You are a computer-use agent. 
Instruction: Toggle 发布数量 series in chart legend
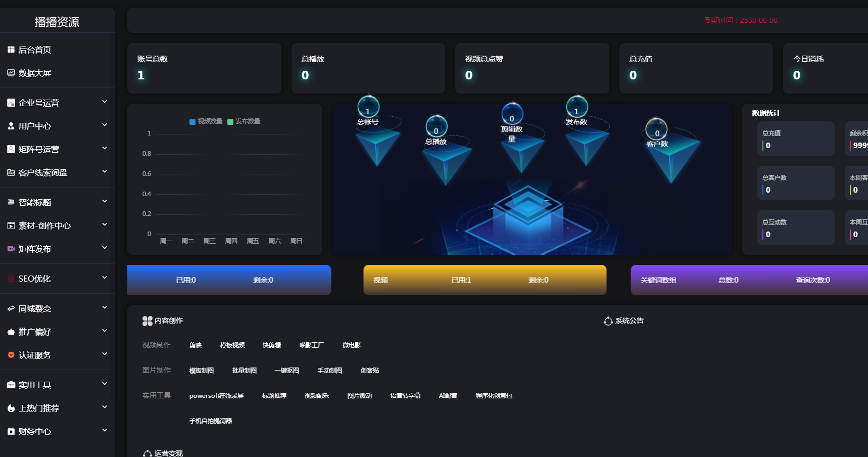point(244,121)
